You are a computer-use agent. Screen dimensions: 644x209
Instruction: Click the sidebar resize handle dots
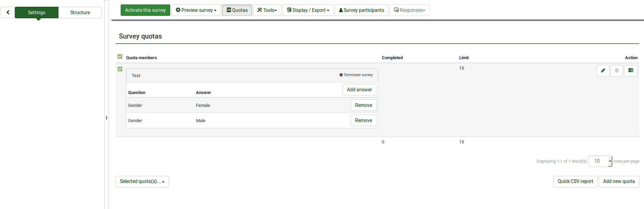pyautogui.click(x=106, y=118)
